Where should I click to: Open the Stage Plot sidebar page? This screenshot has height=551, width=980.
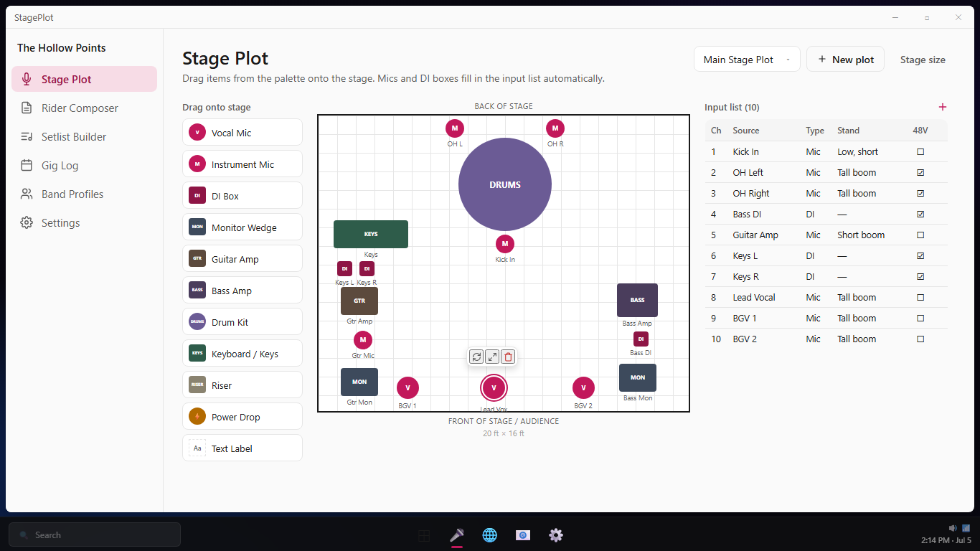pos(84,79)
